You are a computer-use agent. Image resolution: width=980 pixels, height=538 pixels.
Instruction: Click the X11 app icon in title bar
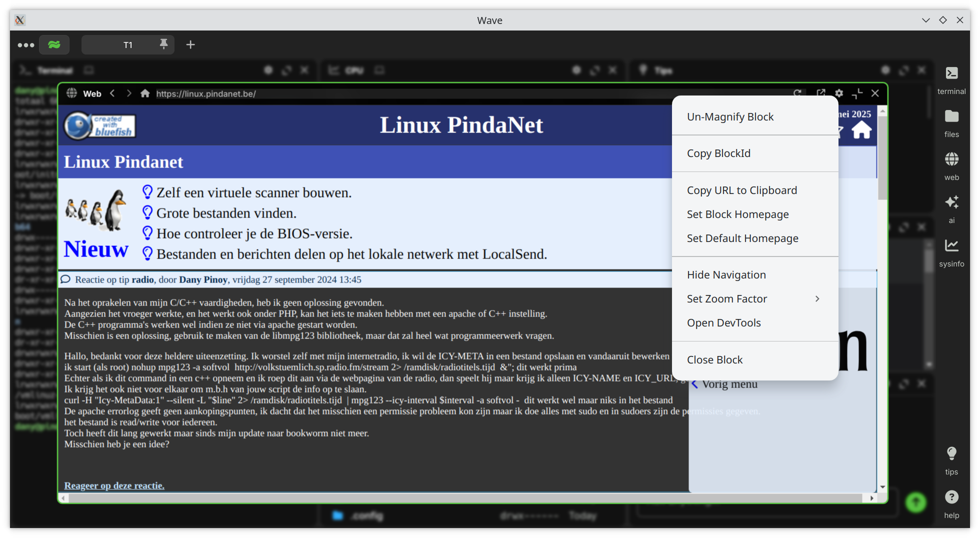pyautogui.click(x=19, y=20)
